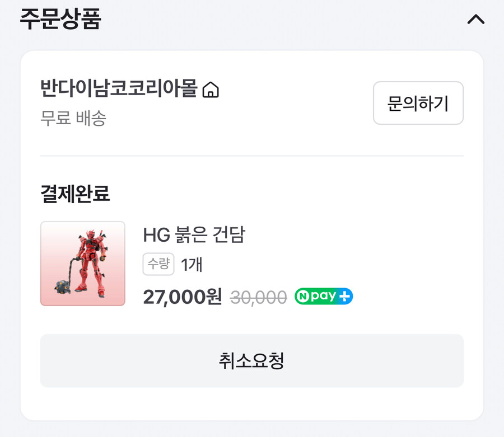Select the 27,000원 discounted price

click(x=183, y=297)
